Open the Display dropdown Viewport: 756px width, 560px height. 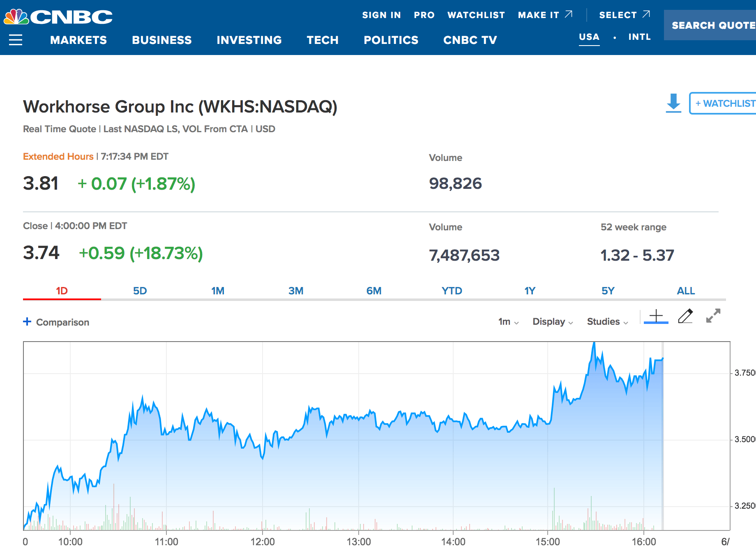[x=553, y=321]
